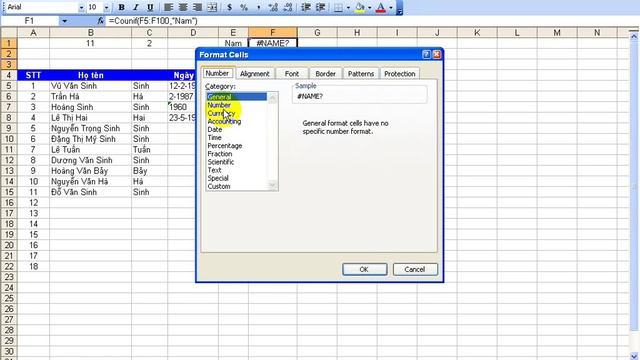
Task: Click cell containing Nguyễn Trọng Sinh
Action: [91, 128]
